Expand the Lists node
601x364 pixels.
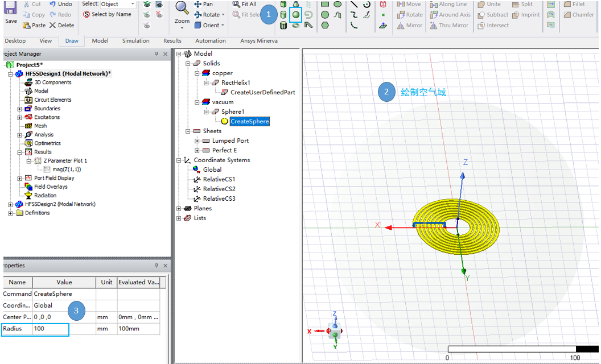[179, 218]
